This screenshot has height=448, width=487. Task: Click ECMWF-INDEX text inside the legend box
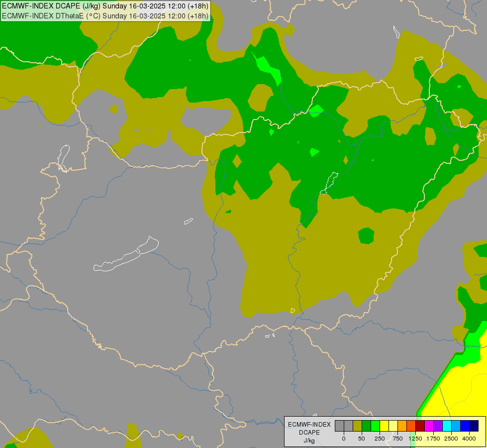(x=309, y=425)
